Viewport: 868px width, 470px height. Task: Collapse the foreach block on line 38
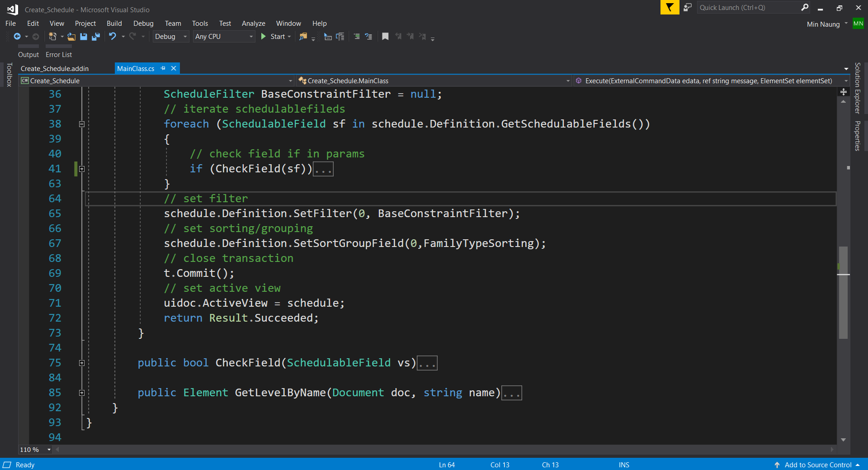coord(82,124)
